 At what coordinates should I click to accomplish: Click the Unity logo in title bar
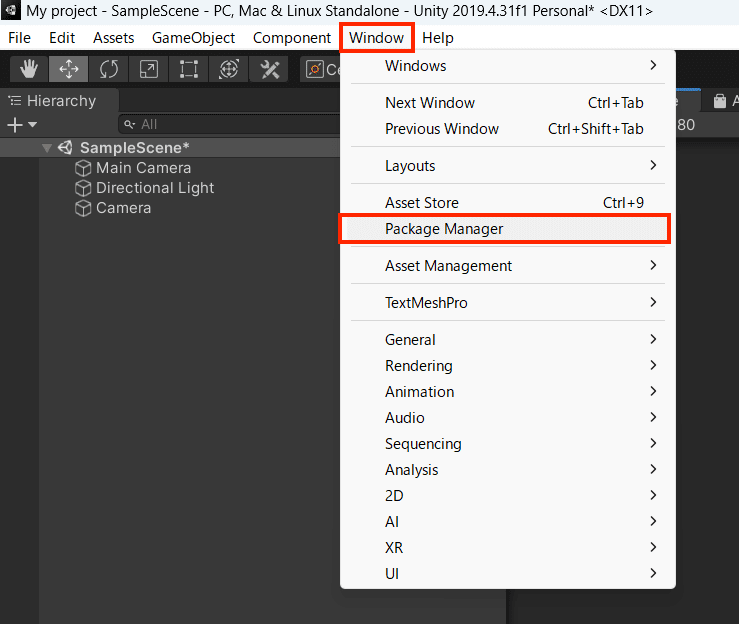10,10
